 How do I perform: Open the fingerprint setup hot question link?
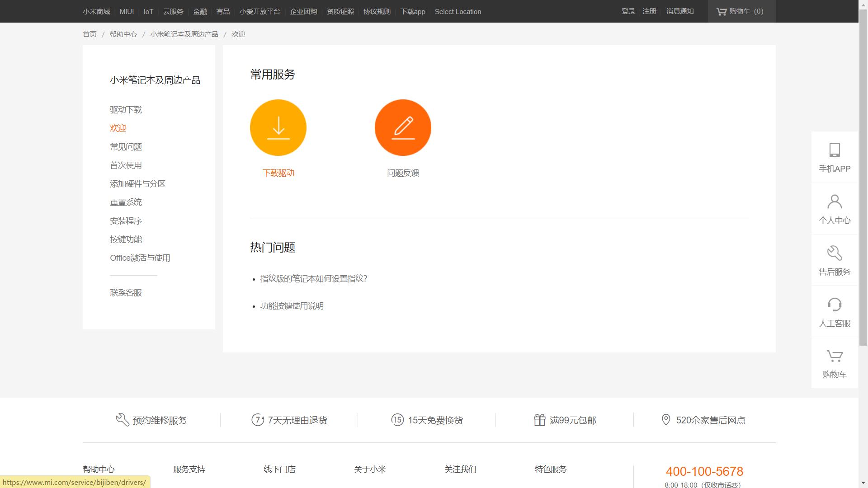point(313,279)
